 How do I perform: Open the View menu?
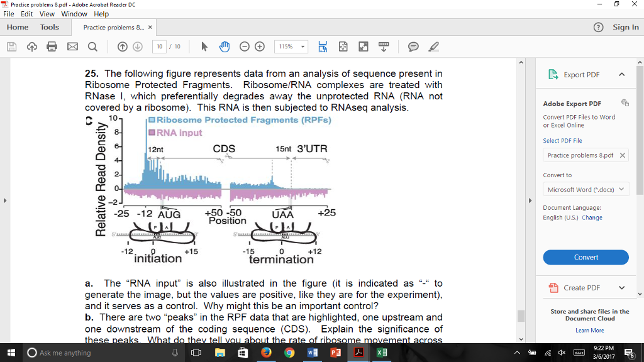[47, 14]
